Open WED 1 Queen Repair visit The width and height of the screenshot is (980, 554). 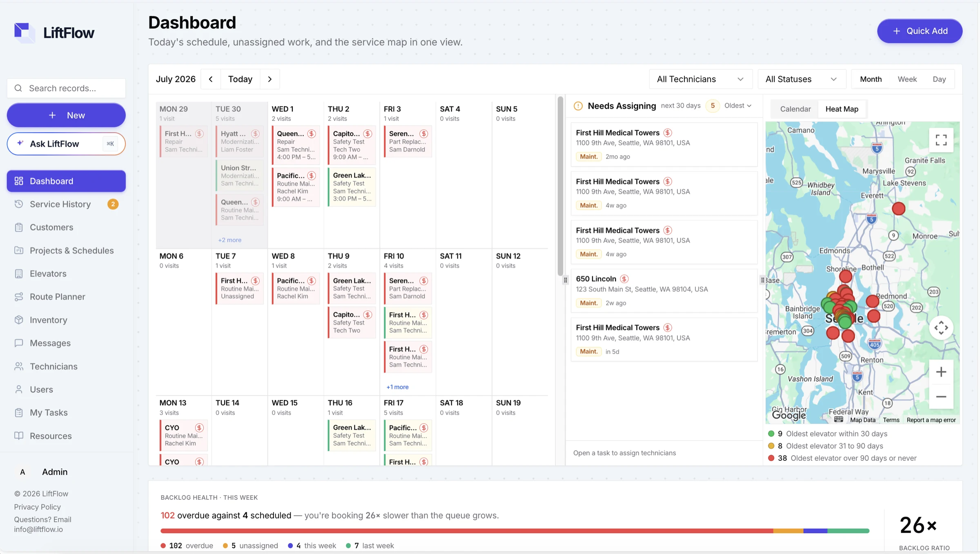point(296,145)
